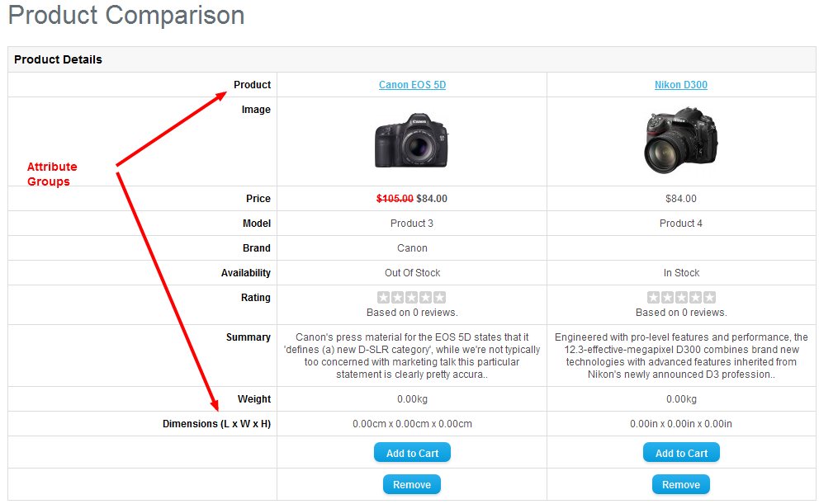Screen dimensions: 819x504
Task: Click third rating star for Canon EOS 5D
Action: pyautogui.click(x=412, y=298)
